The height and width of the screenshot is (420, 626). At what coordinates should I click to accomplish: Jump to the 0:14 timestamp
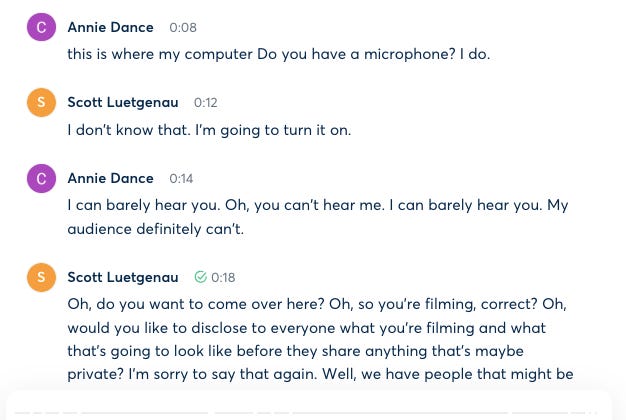click(x=181, y=178)
